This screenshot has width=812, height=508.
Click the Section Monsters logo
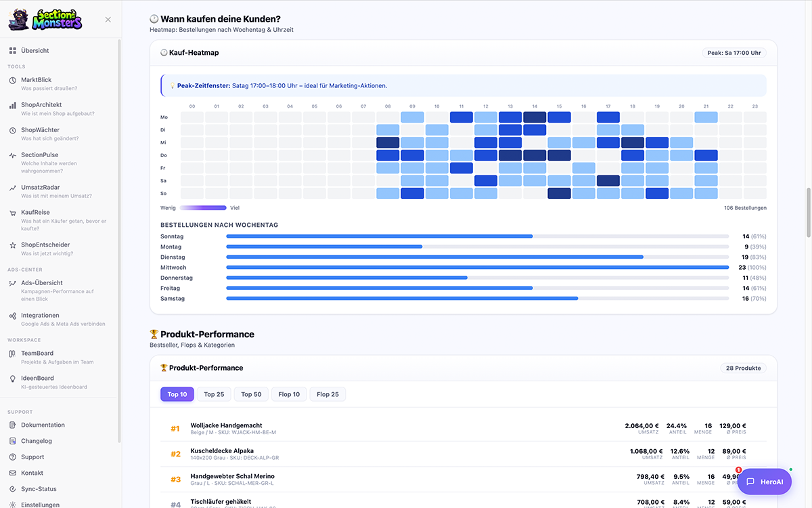45,20
